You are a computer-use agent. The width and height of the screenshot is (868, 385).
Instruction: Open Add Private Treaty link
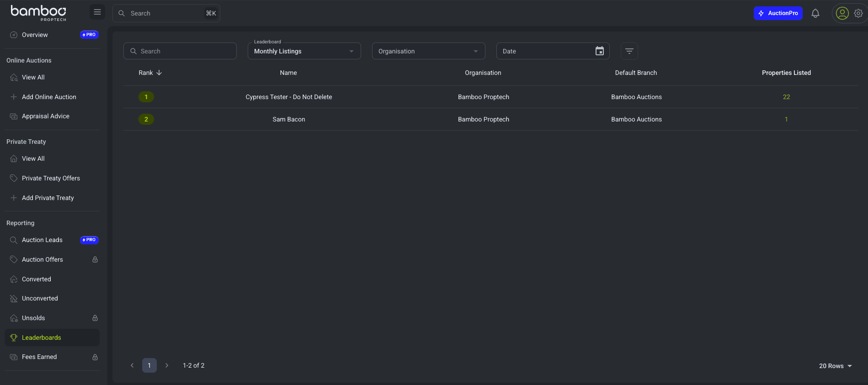coord(48,198)
